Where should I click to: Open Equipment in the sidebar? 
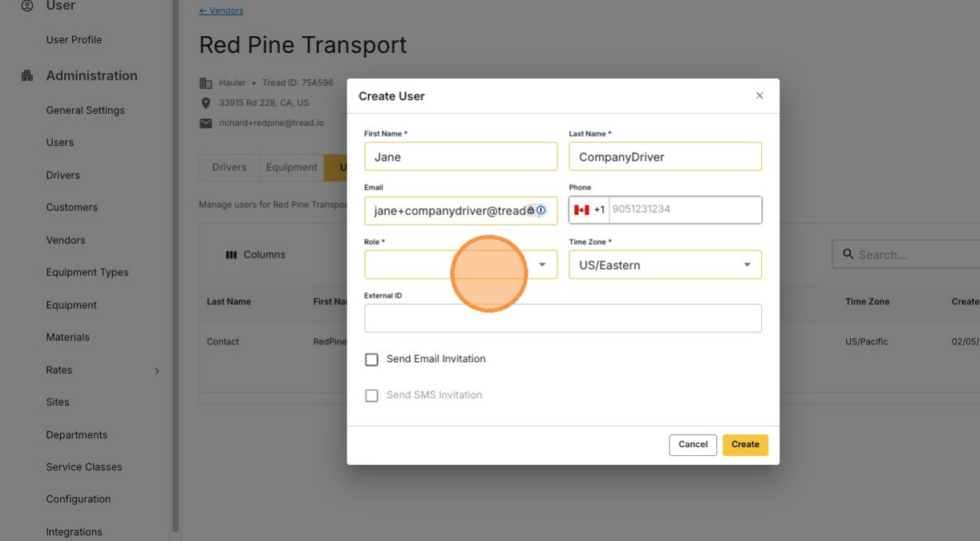tap(71, 305)
